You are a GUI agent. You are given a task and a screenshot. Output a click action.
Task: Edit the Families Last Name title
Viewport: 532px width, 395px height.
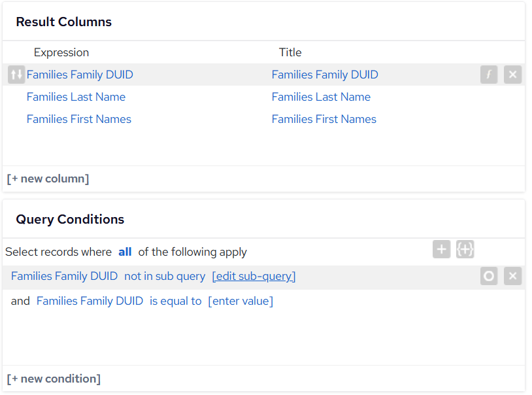pos(321,97)
